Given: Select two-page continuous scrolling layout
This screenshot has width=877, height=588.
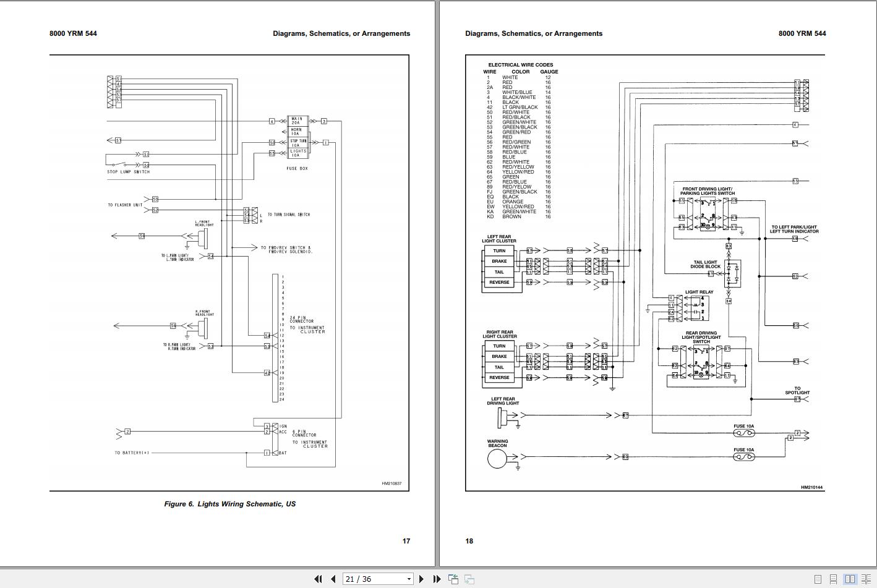Looking at the screenshot, I should pyautogui.click(x=866, y=579).
